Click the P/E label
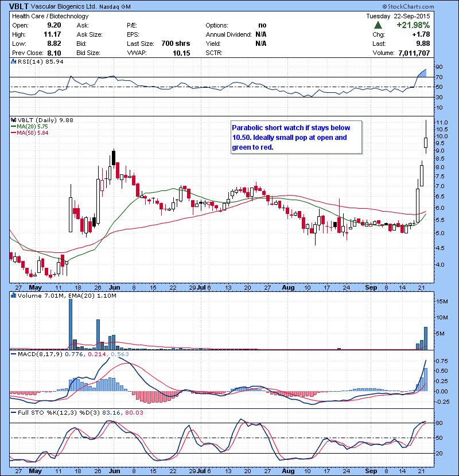 (132, 25)
